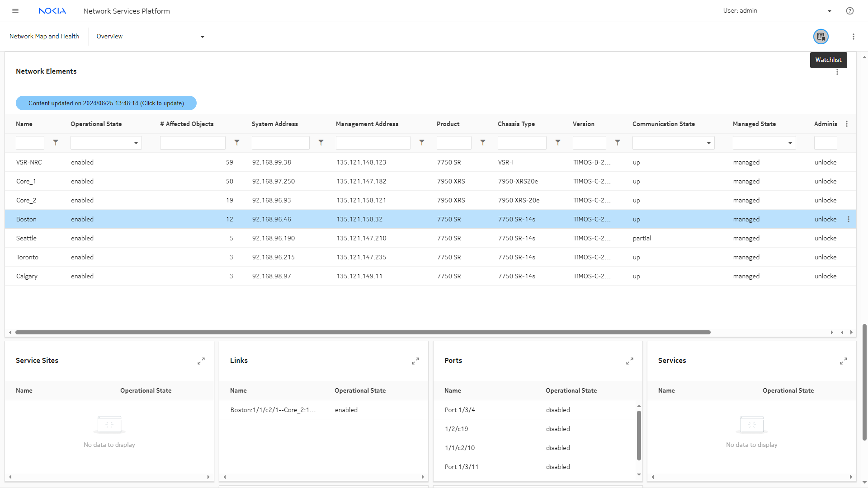Viewport: 868px width, 488px height.
Task: Open Operational State filter dropdown
Action: (106, 143)
